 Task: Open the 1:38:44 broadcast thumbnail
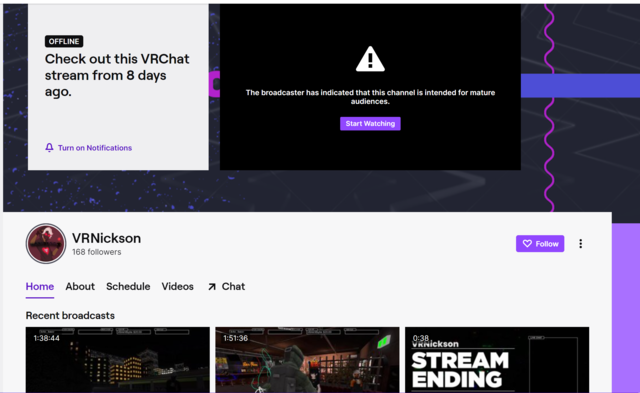coord(118,360)
